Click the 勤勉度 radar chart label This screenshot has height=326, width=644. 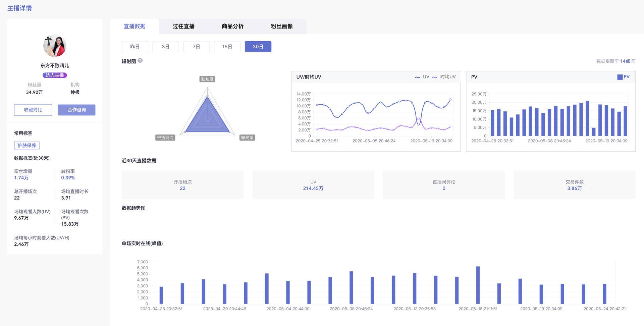coord(207,79)
